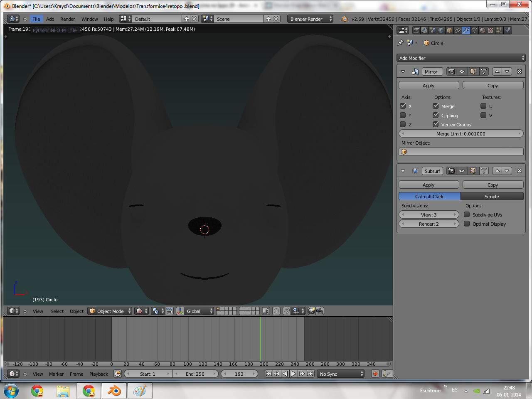Remove the Mirror modifier with X
The width and height of the screenshot is (532, 399).
(519, 71)
